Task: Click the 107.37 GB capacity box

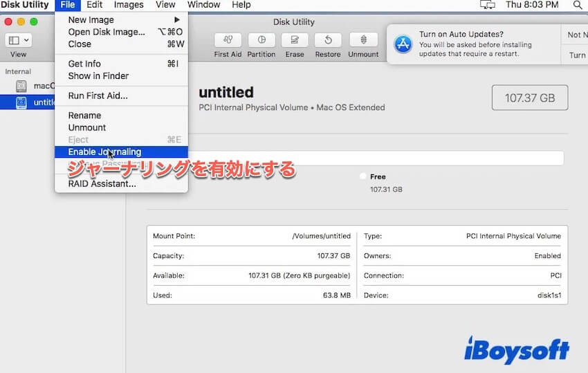Action: (x=529, y=98)
